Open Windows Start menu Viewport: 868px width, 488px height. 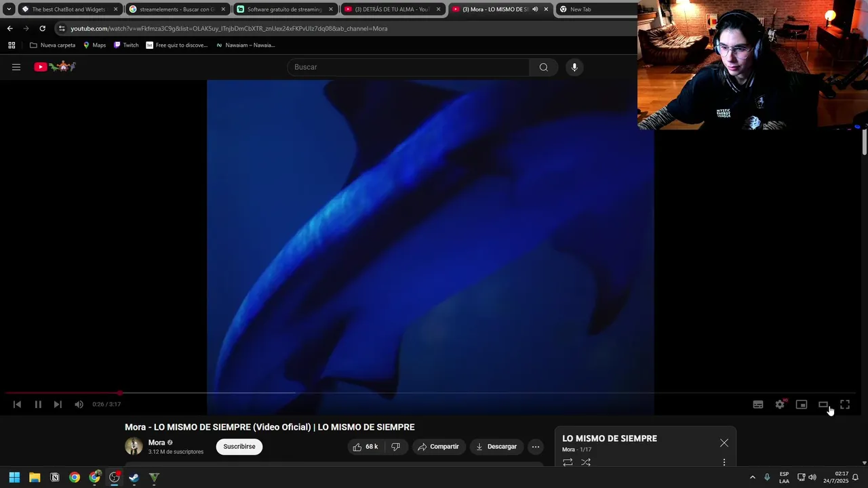click(14, 477)
